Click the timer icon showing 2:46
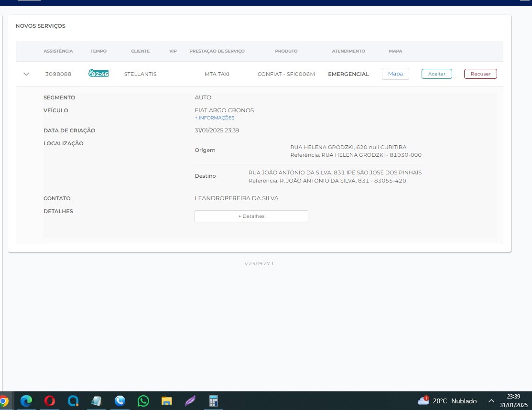 click(98, 74)
